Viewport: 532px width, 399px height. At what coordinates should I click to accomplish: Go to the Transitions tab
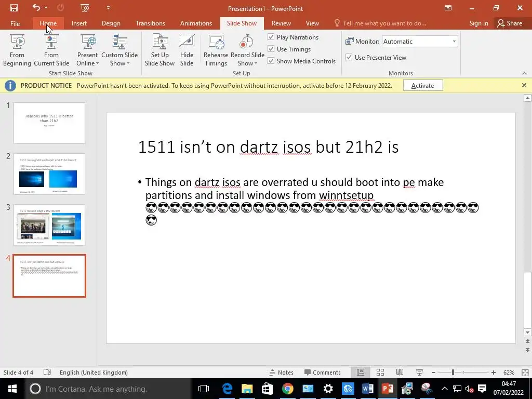pos(150,23)
